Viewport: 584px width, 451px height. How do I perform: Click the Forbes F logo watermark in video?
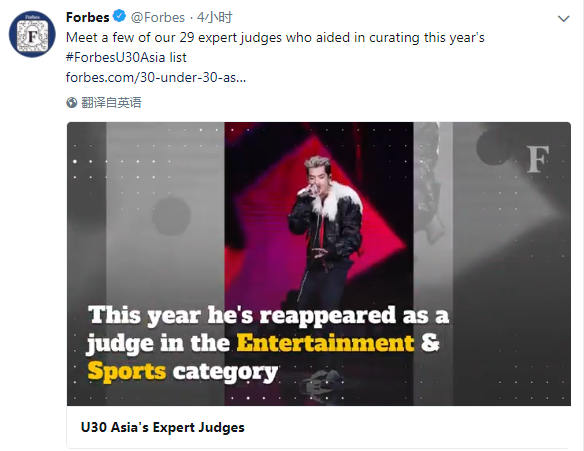pos(537,159)
